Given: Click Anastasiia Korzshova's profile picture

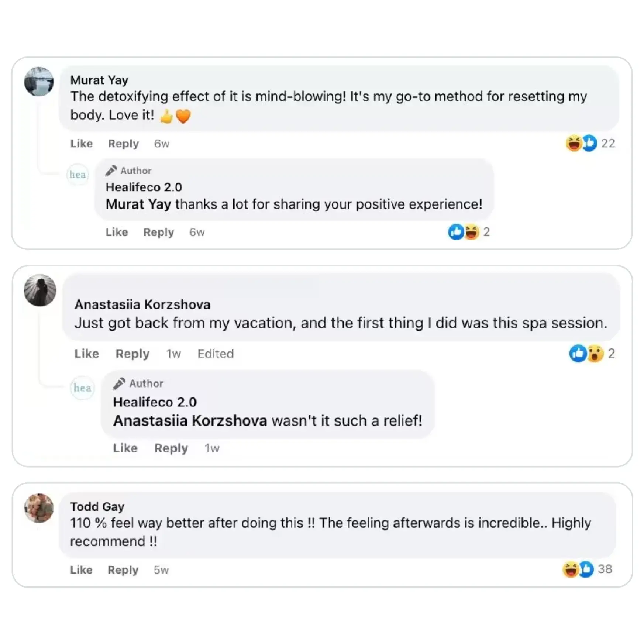Looking at the screenshot, I should pyautogui.click(x=40, y=290).
